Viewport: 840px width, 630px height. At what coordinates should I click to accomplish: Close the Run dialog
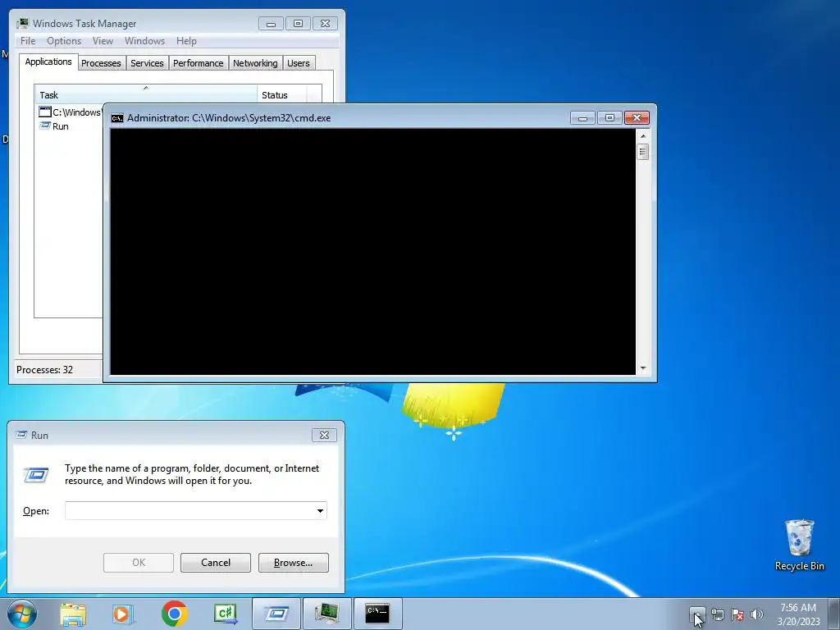point(324,435)
